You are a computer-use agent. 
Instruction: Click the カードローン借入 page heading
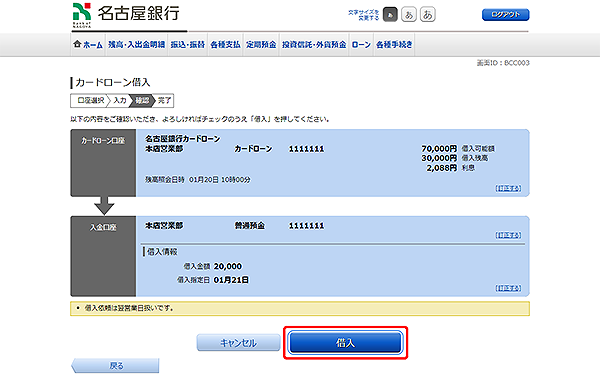pyautogui.click(x=112, y=82)
